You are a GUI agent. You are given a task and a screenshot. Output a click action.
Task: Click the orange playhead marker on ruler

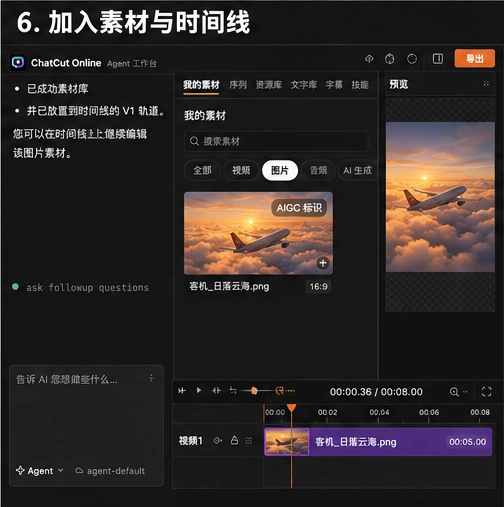point(292,408)
